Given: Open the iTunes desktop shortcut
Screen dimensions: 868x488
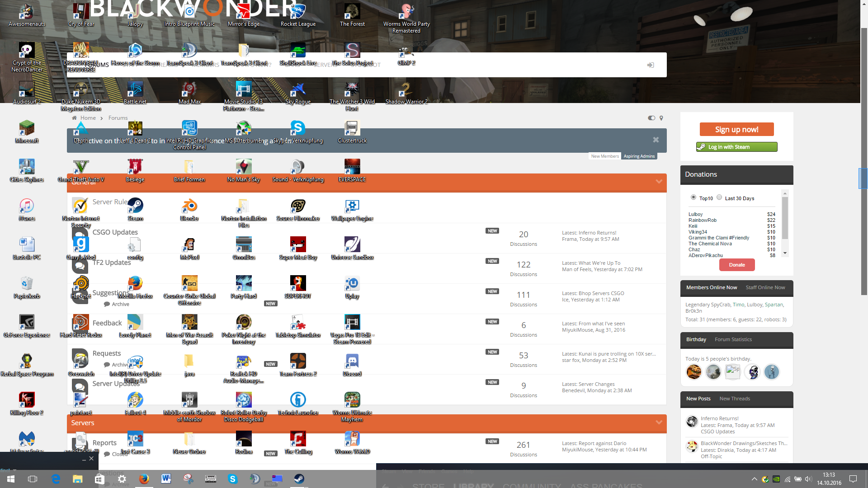Looking at the screenshot, I should pyautogui.click(x=27, y=209).
